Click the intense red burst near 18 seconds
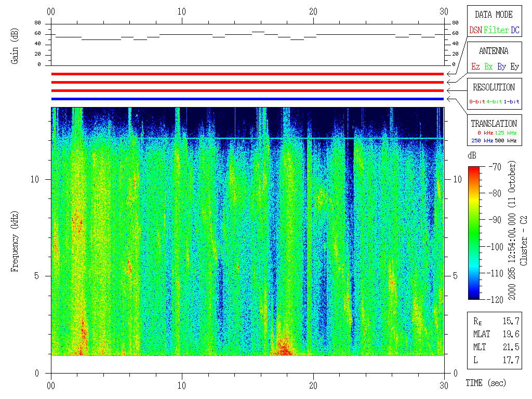 (284, 347)
